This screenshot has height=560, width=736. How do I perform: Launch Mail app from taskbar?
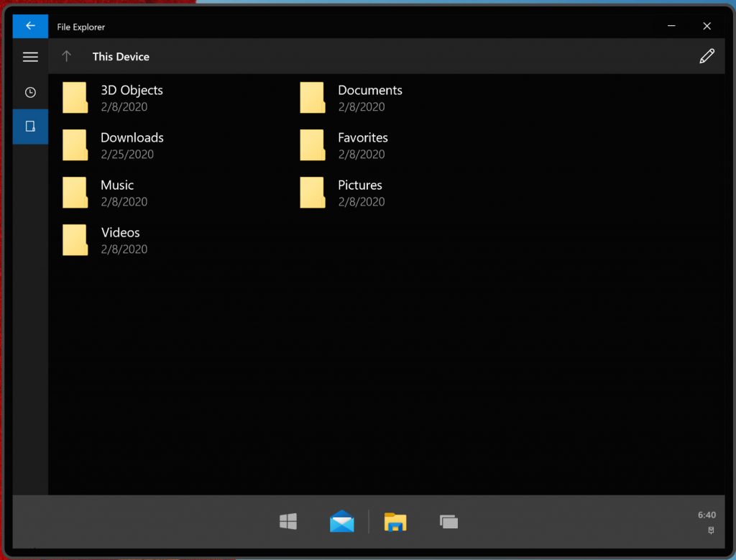click(x=342, y=521)
